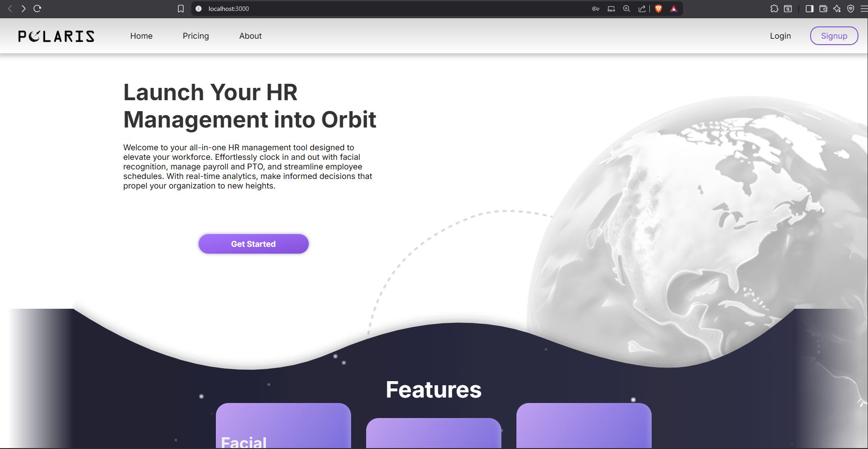The image size is (868, 449).
Task: Click the Facial feature card
Action: (x=283, y=426)
